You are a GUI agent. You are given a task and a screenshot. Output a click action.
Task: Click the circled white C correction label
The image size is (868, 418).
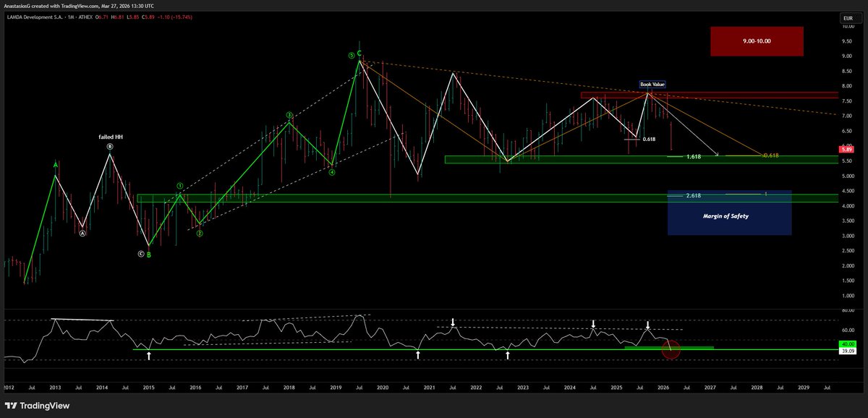click(141, 254)
